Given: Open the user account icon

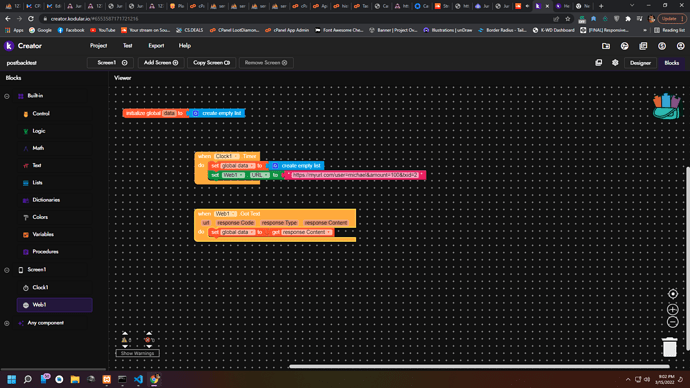Looking at the screenshot, I should (680, 46).
